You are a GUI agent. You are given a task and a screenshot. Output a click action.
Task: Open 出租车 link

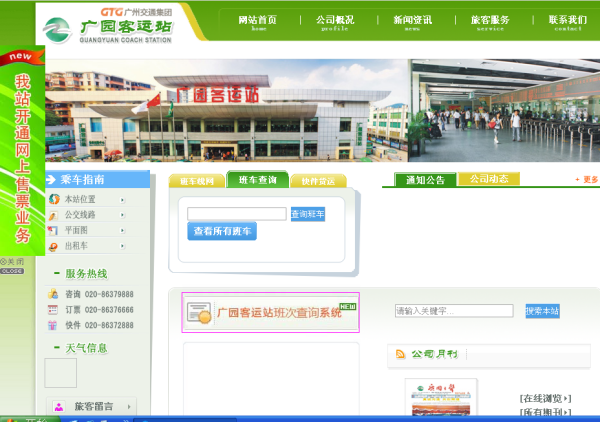click(76, 246)
